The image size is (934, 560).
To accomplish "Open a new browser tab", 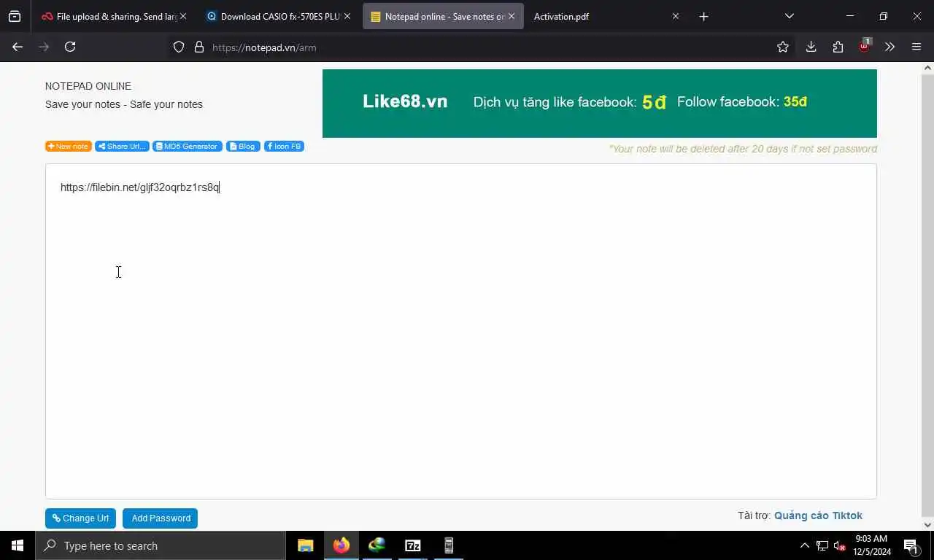I will [703, 16].
